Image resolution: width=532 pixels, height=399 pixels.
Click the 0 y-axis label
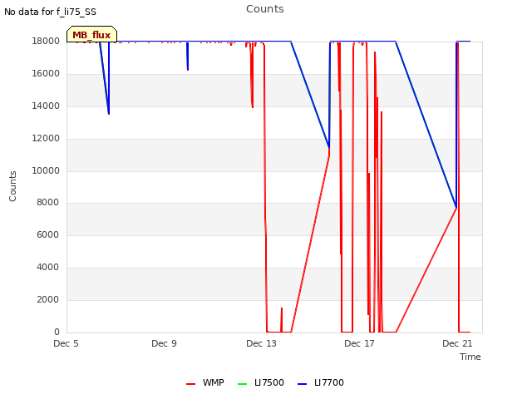point(57,332)
